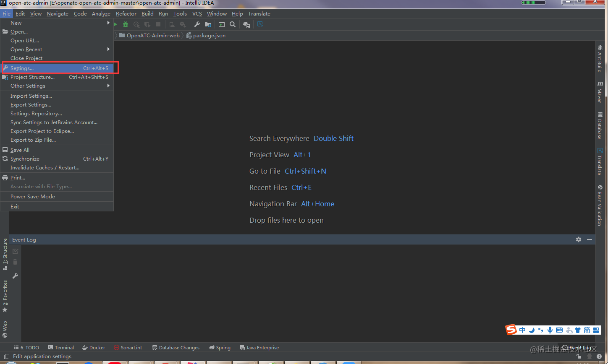Click the Translate icon in the toolbar
Screen dimensions: 608x364
(260, 24)
